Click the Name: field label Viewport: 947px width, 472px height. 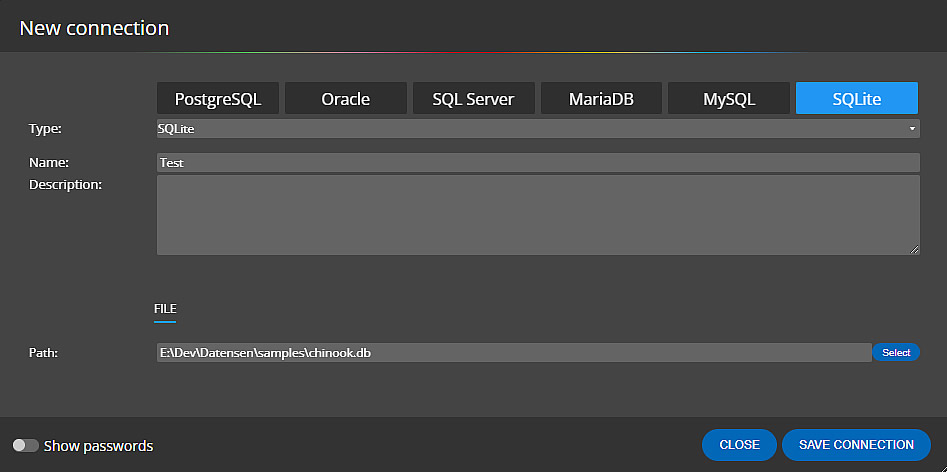pyautogui.click(x=48, y=161)
